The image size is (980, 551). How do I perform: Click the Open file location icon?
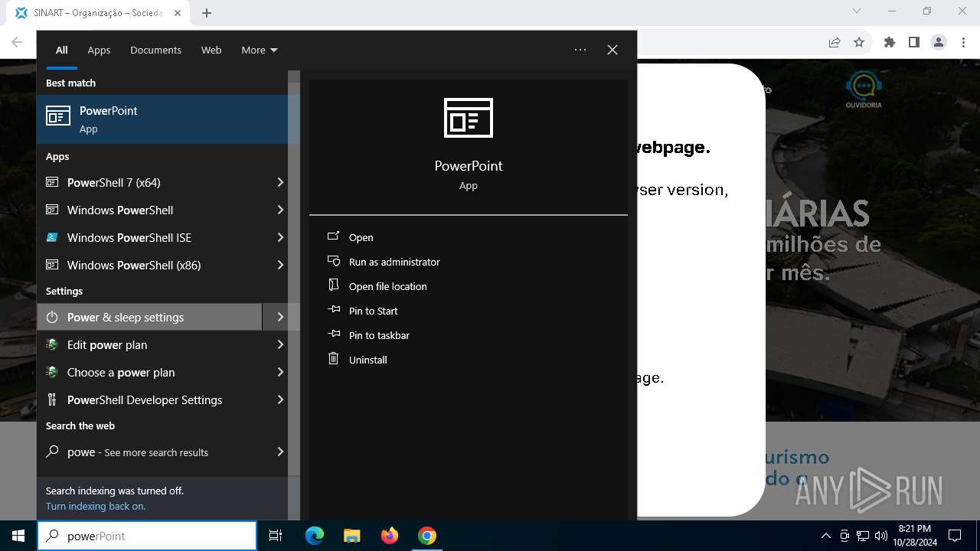coord(333,285)
